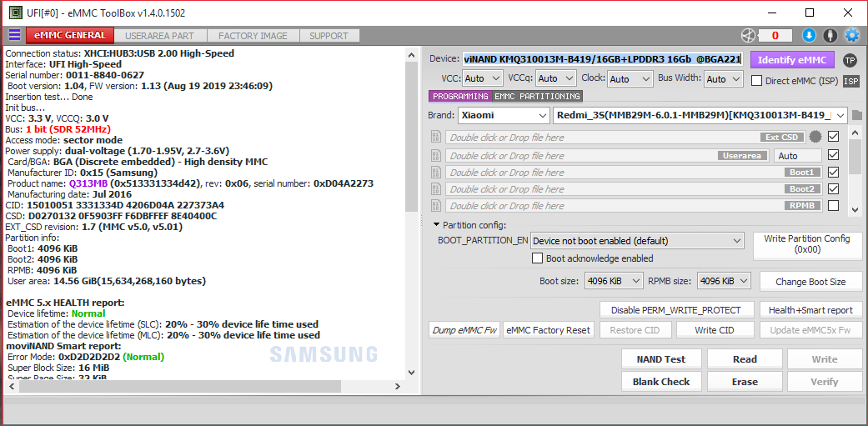The height and width of the screenshot is (426, 868).
Task: Click the Erase button
Action: click(x=745, y=382)
